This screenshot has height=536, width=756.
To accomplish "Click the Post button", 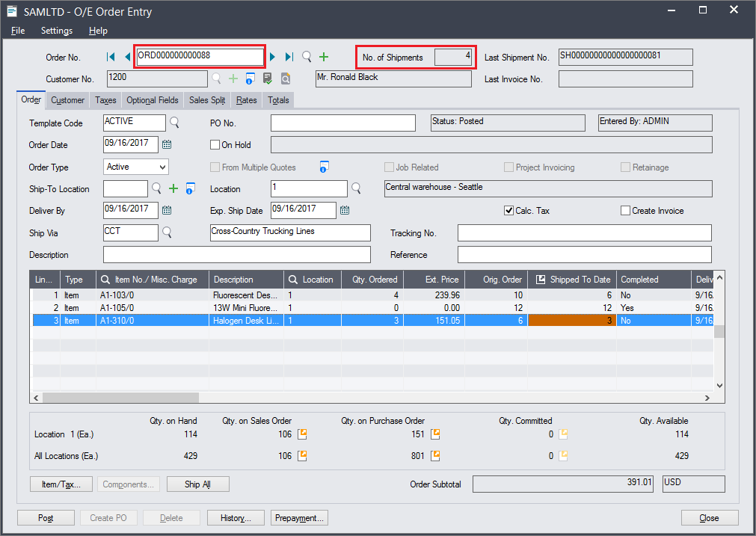I will (46, 517).
